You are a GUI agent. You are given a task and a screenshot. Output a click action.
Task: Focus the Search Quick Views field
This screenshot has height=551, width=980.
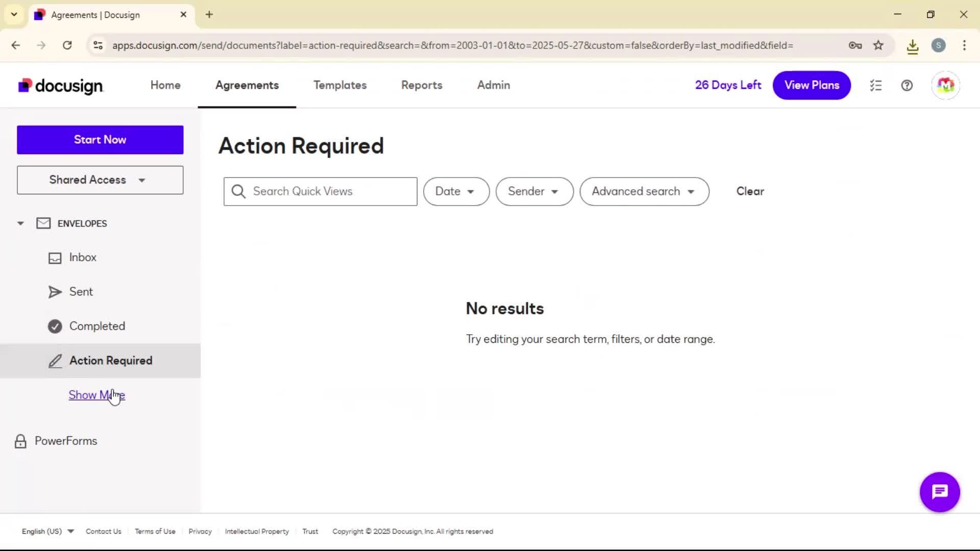pyautogui.click(x=321, y=191)
